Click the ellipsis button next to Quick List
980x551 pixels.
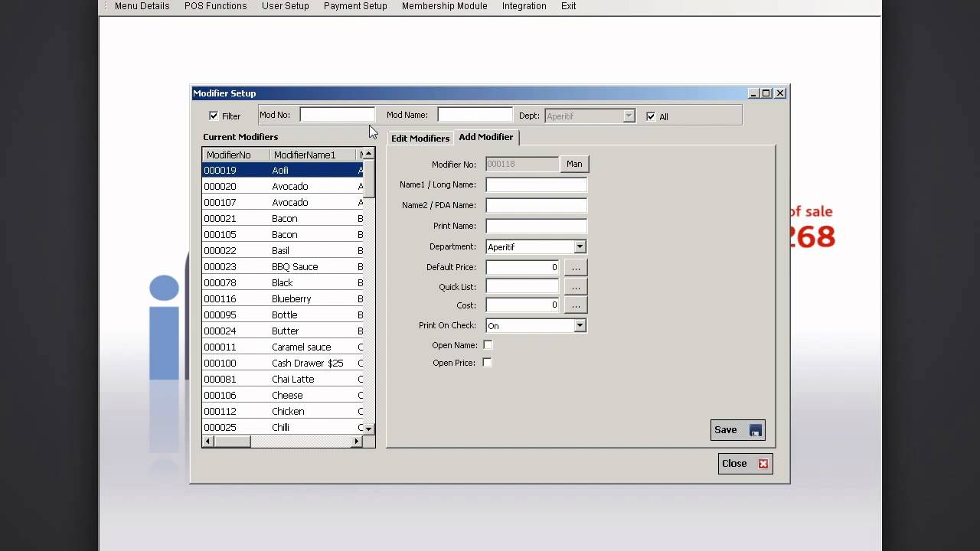(x=576, y=287)
